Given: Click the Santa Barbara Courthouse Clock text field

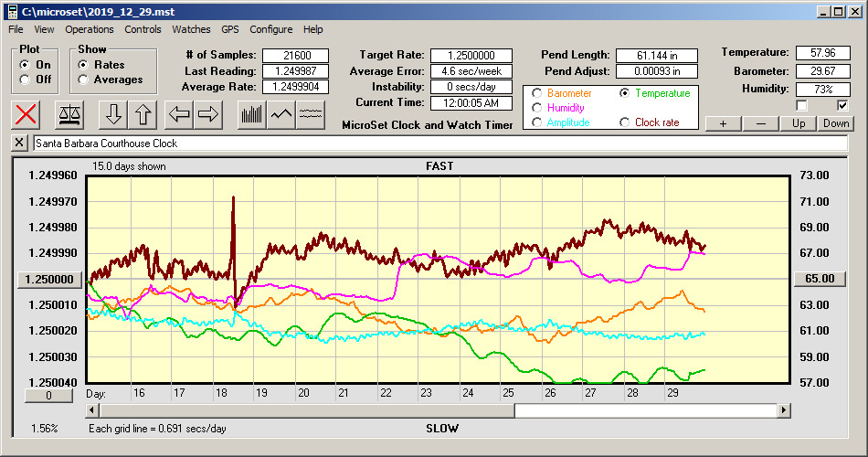Looking at the screenshot, I should pyautogui.click(x=439, y=143).
